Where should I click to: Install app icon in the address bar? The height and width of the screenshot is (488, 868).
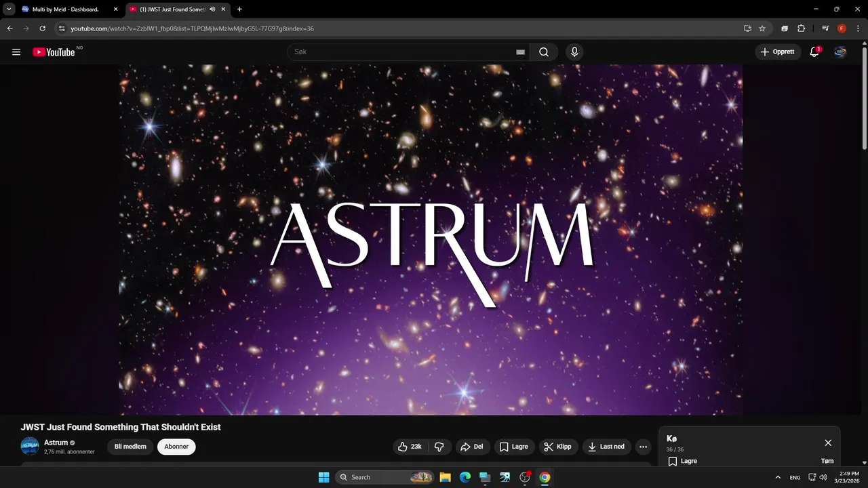point(747,28)
